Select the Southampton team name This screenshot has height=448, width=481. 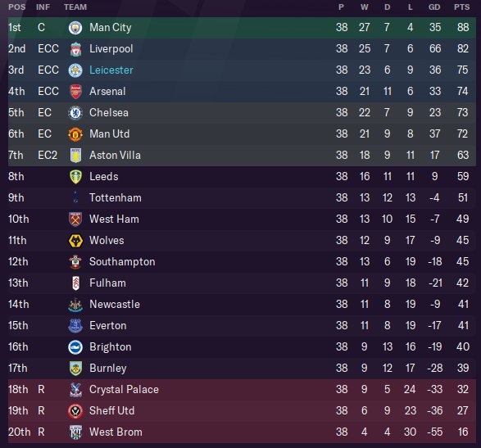[122, 262]
